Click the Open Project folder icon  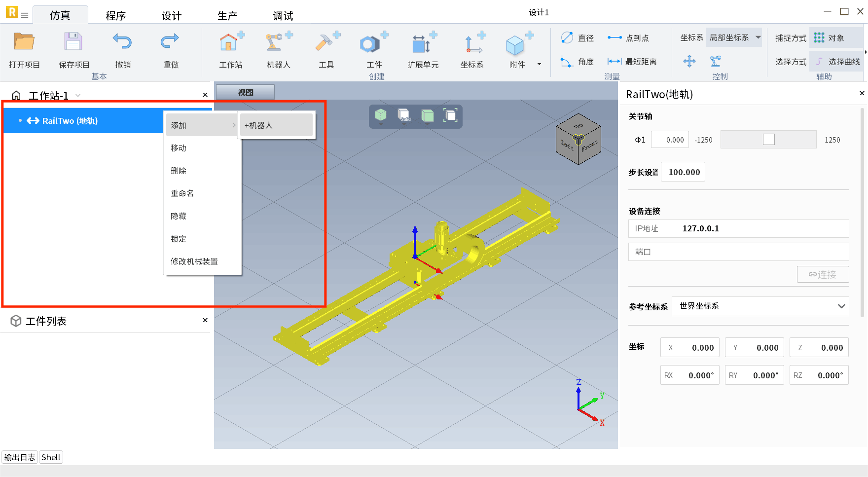24,42
